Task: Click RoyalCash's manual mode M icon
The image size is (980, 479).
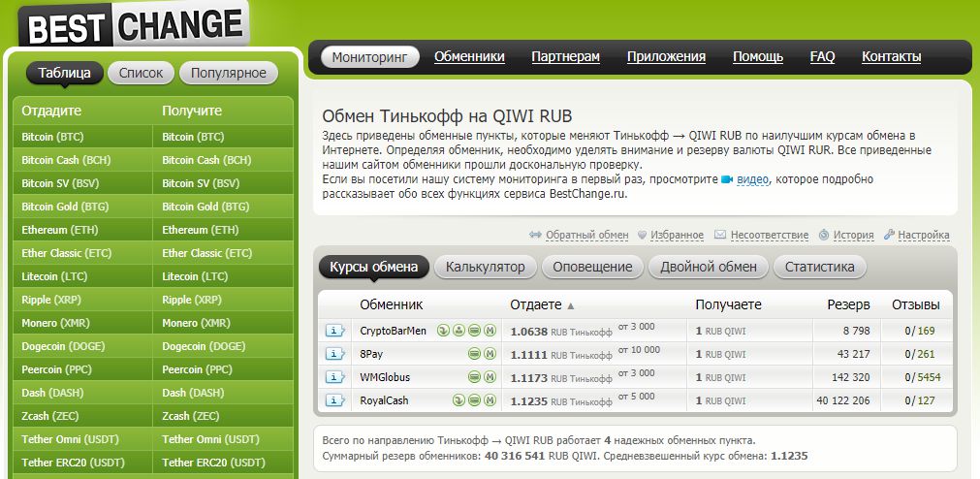Action: 490,400
